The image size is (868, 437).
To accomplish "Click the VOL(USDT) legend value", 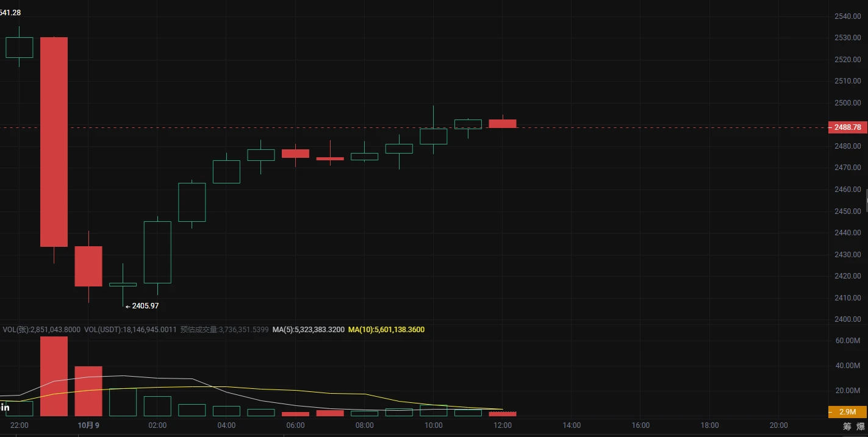I will [x=131, y=330].
